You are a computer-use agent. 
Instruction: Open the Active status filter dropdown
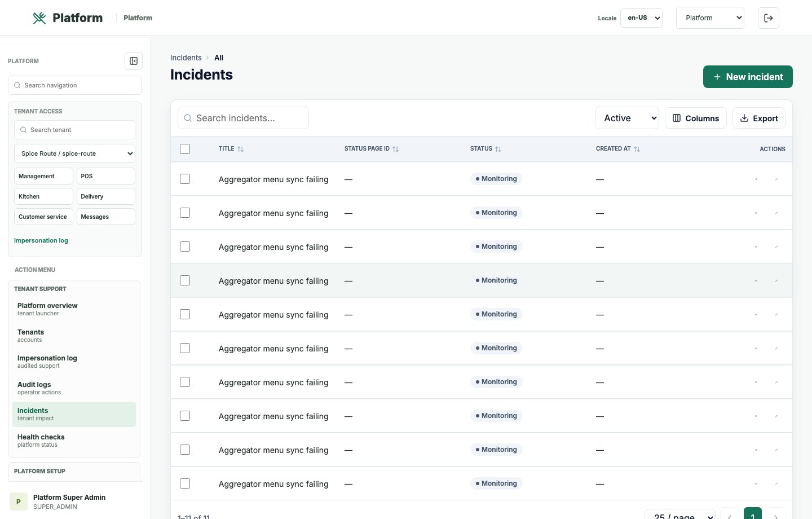click(627, 118)
